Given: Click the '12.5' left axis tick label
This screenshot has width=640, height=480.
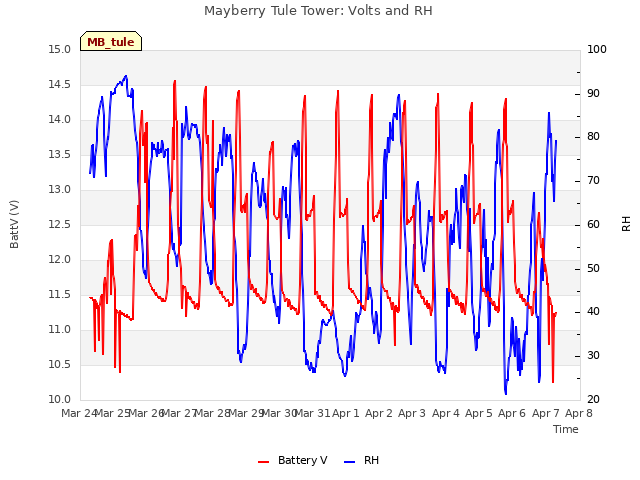Looking at the screenshot, I should pos(60,225).
